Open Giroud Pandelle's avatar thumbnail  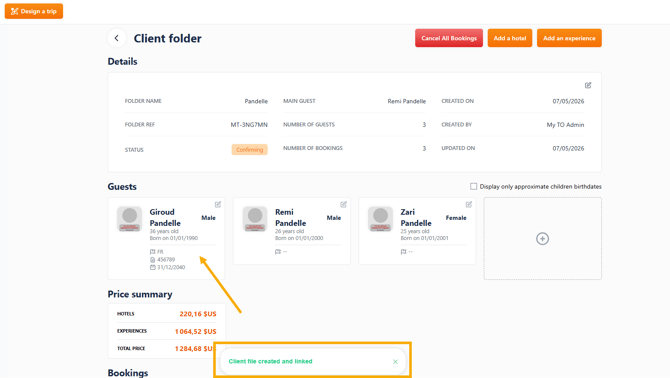[x=129, y=219]
